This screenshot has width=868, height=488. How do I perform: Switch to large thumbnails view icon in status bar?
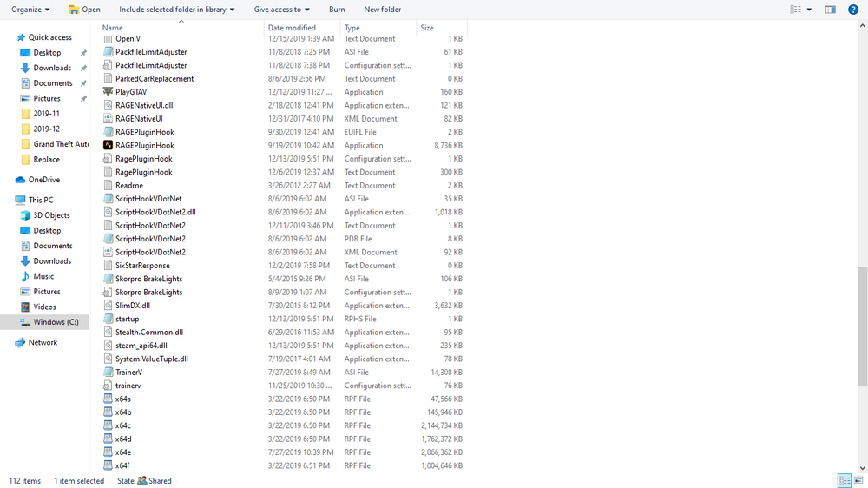click(858, 480)
